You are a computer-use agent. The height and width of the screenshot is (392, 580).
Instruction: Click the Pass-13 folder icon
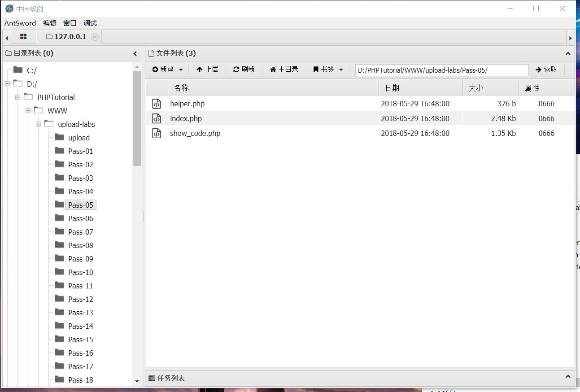(x=59, y=312)
